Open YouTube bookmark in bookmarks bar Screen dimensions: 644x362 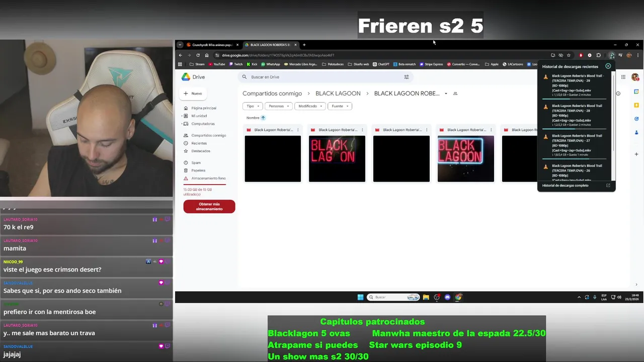click(x=216, y=64)
